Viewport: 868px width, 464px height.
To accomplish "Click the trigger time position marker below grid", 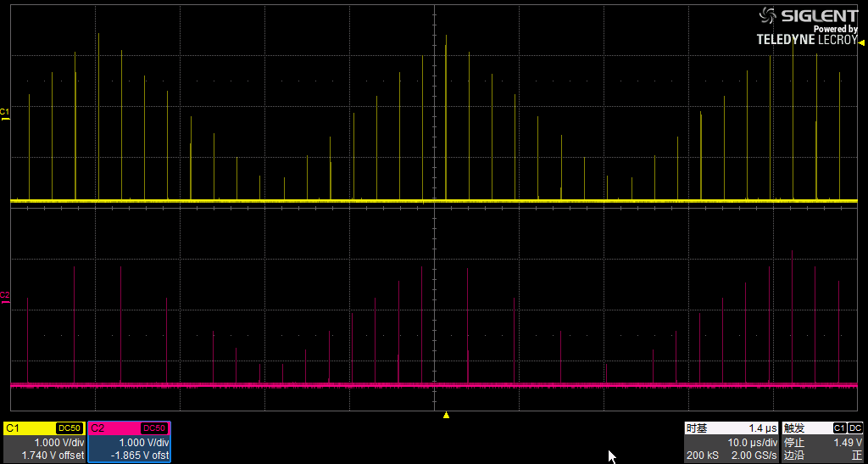I will tap(446, 416).
